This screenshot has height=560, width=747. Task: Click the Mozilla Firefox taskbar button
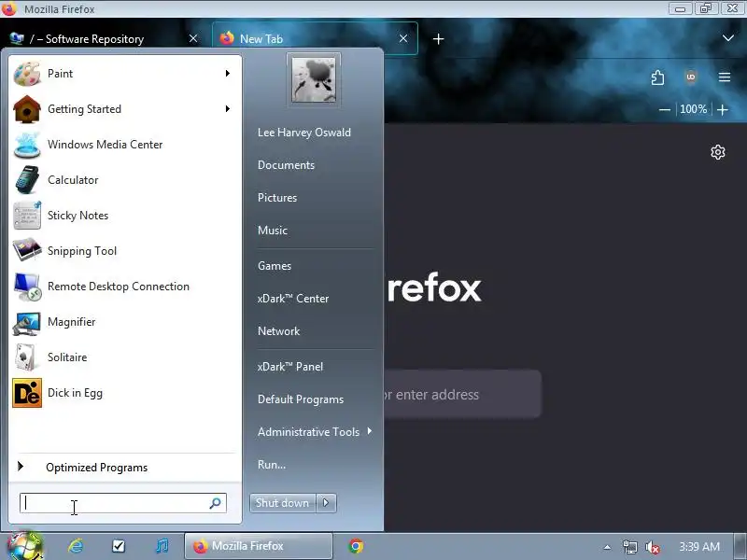(259, 546)
